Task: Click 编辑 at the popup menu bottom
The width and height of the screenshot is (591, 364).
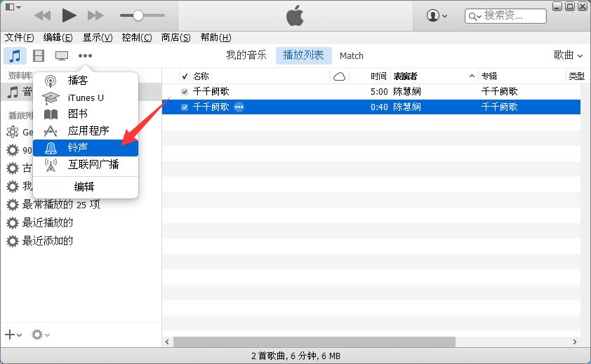Action: [x=84, y=187]
